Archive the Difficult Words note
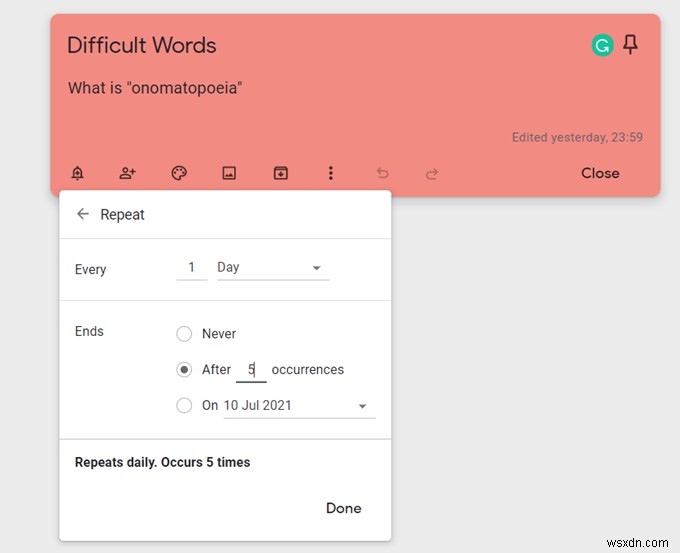Image resolution: width=680 pixels, height=553 pixels. [281, 173]
